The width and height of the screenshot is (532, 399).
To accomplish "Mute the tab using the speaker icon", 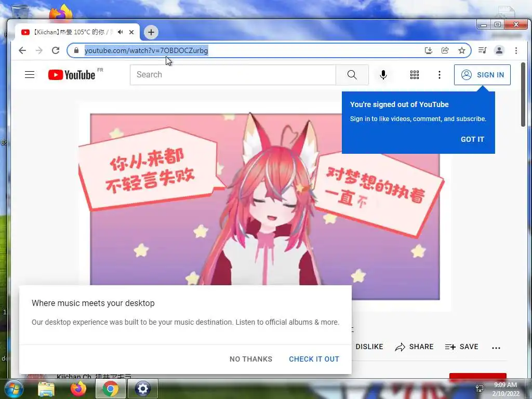I will [x=120, y=32].
